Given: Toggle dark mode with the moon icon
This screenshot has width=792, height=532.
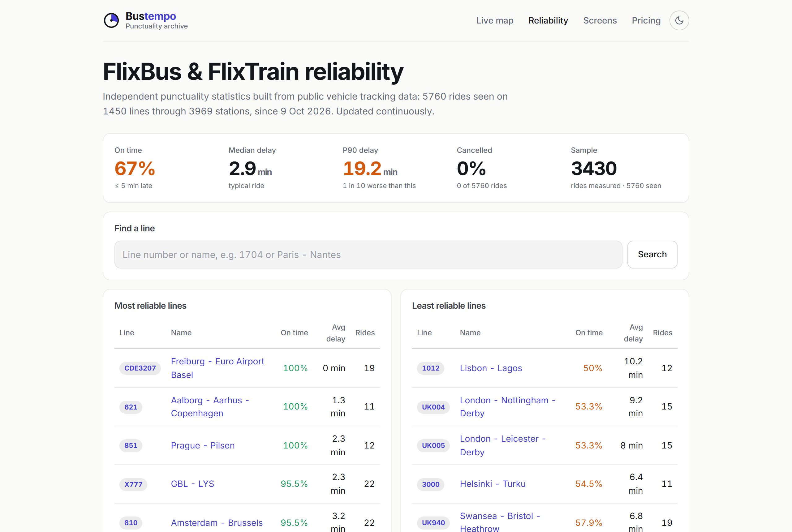Looking at the screenshot, I should [x=679, y=20].
